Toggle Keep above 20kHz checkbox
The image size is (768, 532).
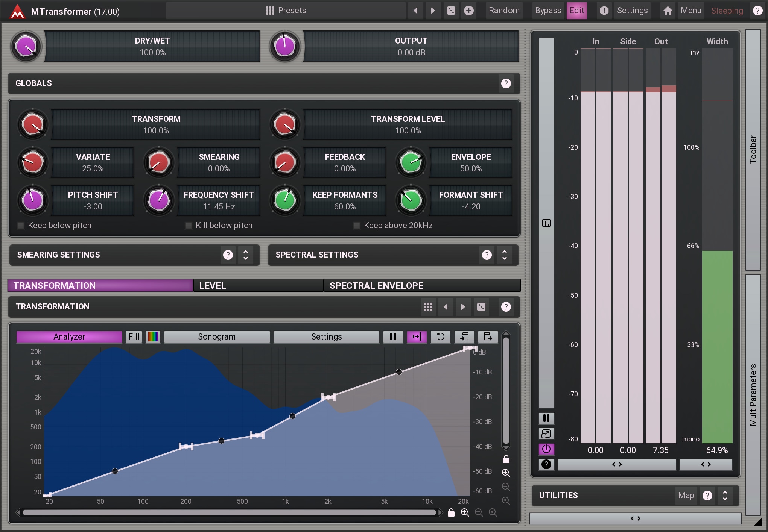(356, 226)
